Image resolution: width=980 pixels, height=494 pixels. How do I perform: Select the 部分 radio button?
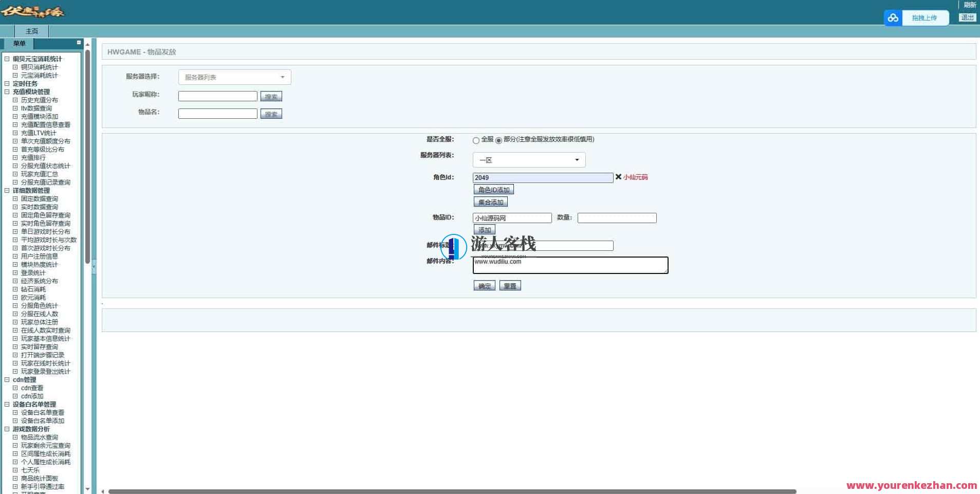[498, 140]
